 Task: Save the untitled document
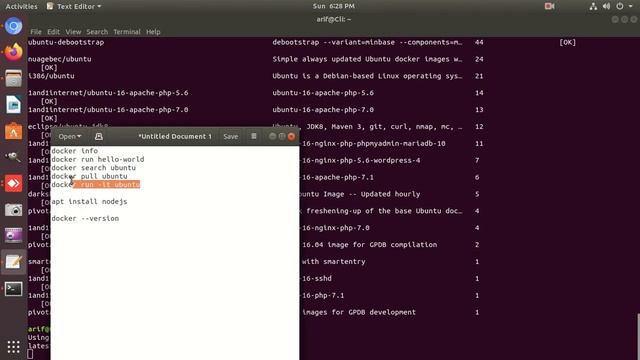(231, 136)
